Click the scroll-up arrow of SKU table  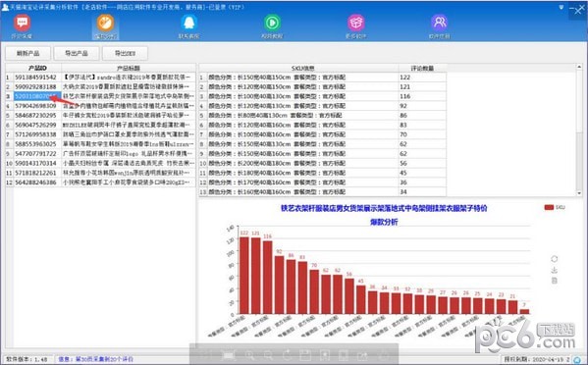(x=579, y=67)
